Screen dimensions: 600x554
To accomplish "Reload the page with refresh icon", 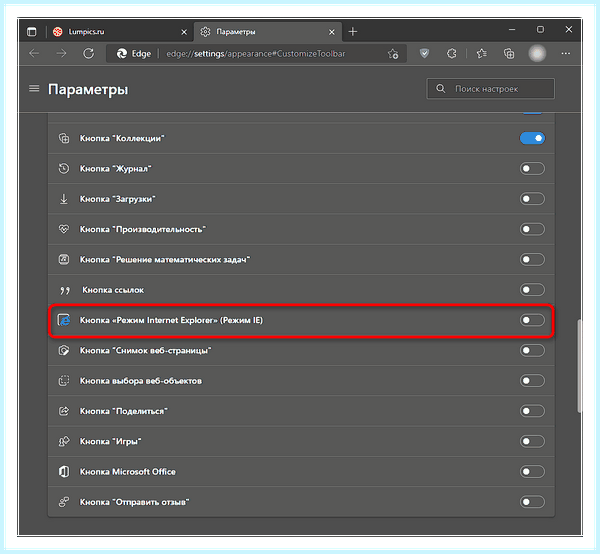I will pyautogui.click(x=89, y=54).
